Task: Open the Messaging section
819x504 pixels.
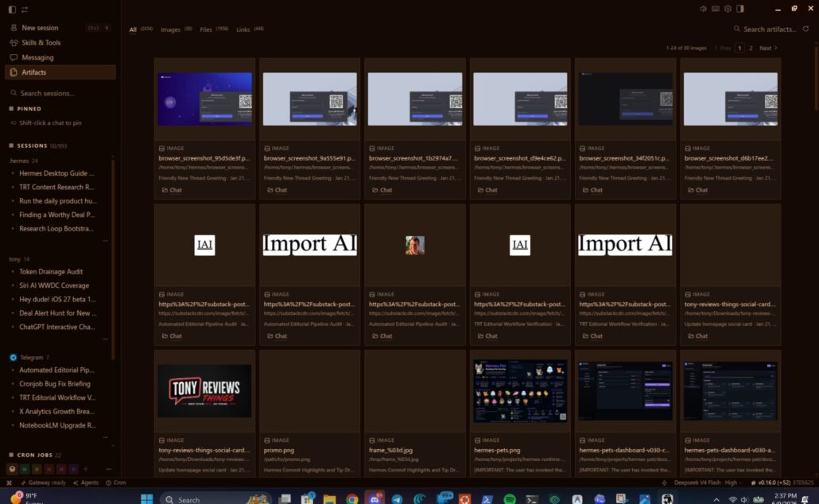Action: tap(60, 57)
